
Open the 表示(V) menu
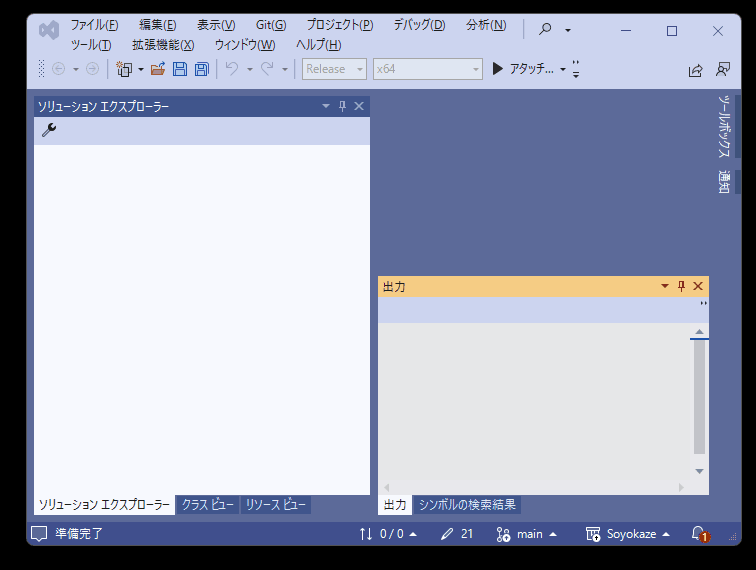point(216,25)
